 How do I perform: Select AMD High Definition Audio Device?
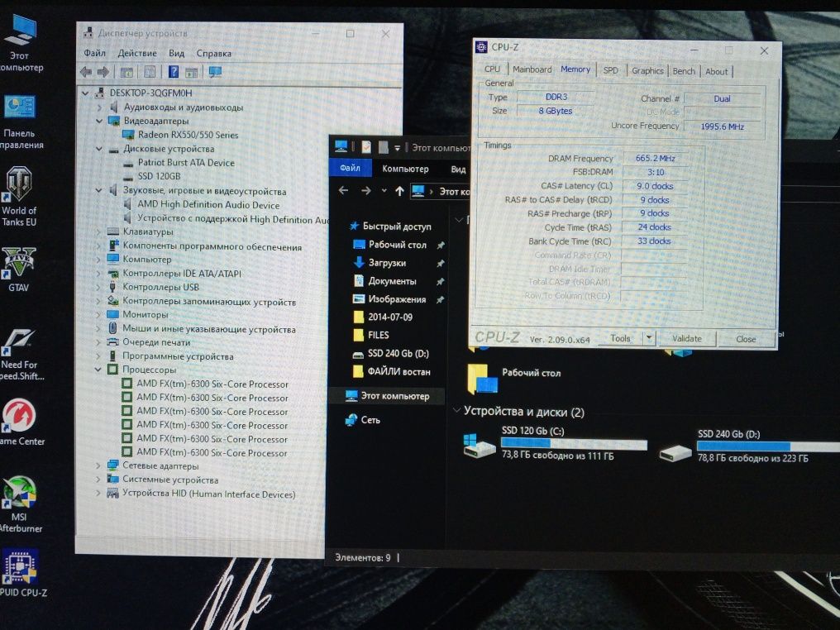pos(208,205)
